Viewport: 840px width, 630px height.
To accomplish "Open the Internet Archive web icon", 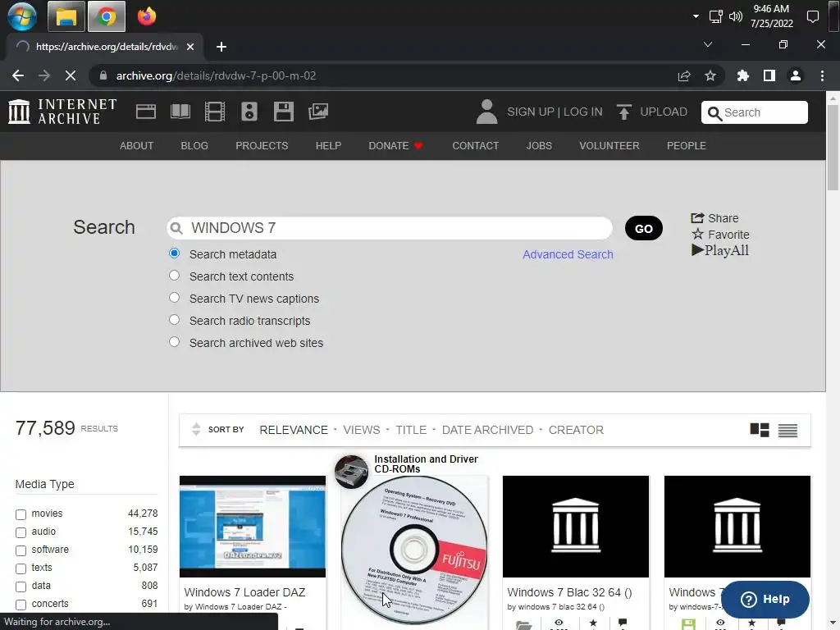I will pyautogui.click(x=146, y=112).
